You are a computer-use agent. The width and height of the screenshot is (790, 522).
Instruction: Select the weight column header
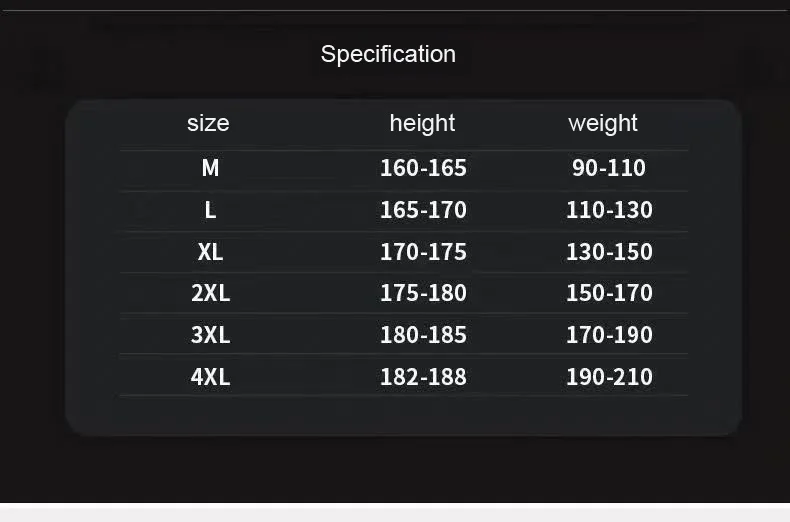(603, 123)
